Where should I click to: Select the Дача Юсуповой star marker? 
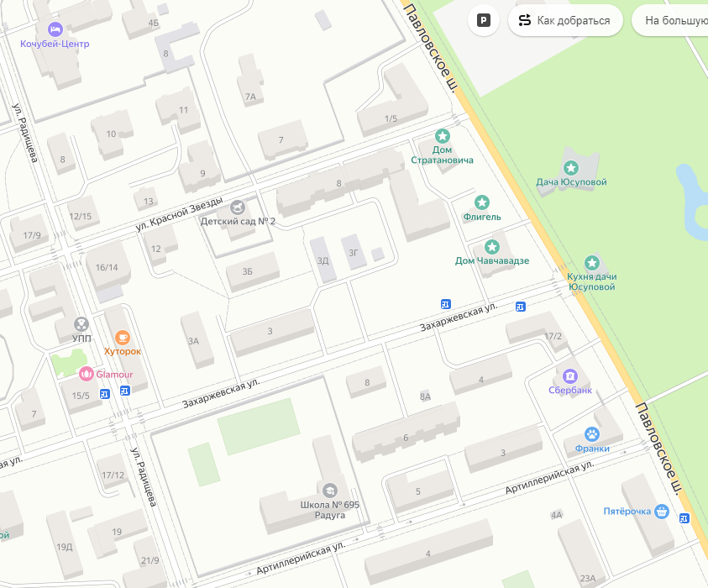pos(571,168)
